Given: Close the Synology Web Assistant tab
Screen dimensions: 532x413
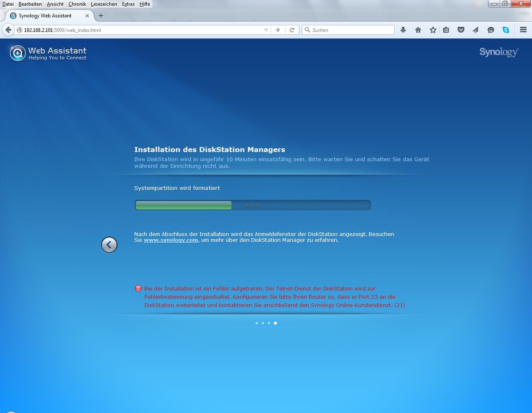Looking at the screenshot, I should pyautogui.click(x=87, y=16).
